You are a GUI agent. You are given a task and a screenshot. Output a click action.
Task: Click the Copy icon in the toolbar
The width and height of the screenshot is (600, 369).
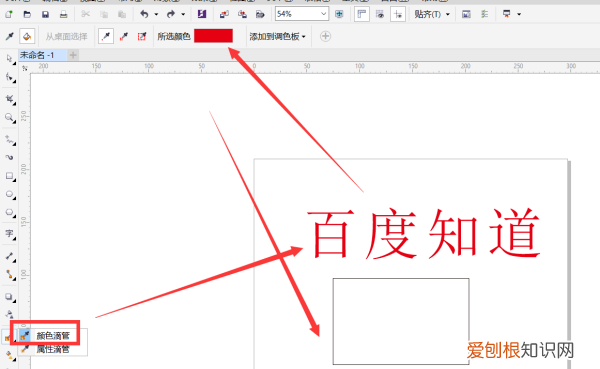(104, 15)
